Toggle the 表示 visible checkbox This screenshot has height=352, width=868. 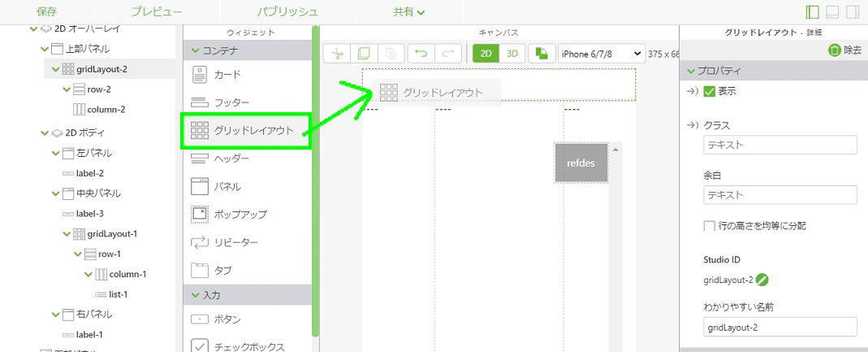coord(709,92)
